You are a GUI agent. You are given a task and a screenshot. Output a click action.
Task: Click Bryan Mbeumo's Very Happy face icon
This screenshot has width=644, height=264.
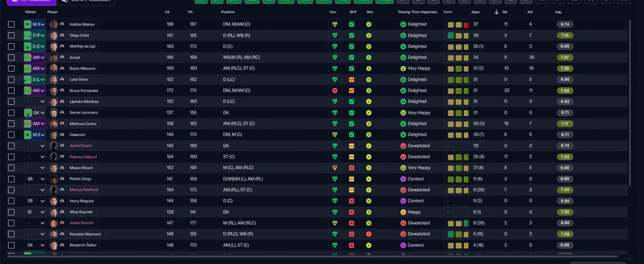403,69
